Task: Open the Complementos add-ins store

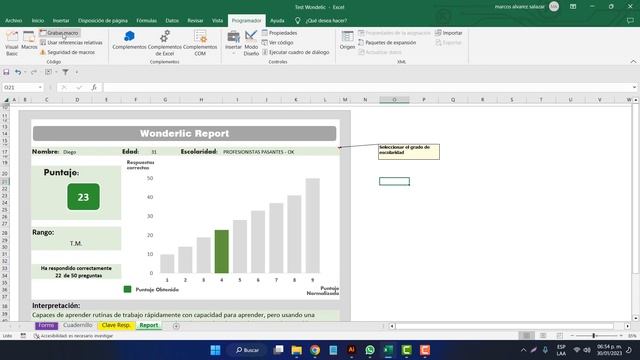Action: pos(129,40)
